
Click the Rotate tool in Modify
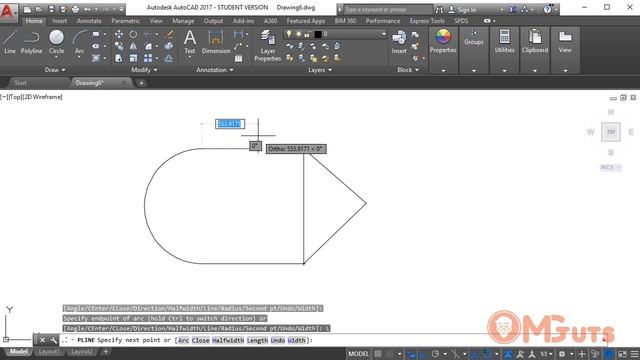pyautogui.click(x=133, y=34)
